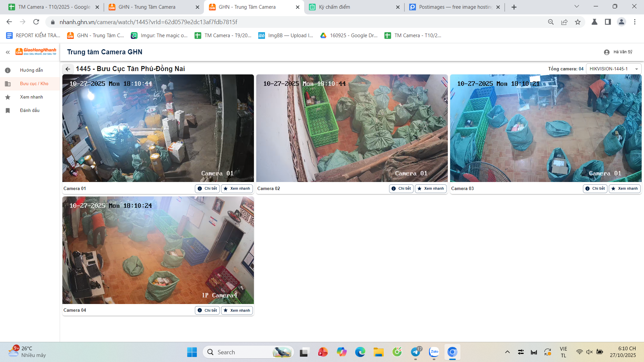This screenshot has width=644, height=362.
Task: Click Chi tiết button for Camera 04
Action: [x=207, y=310]
